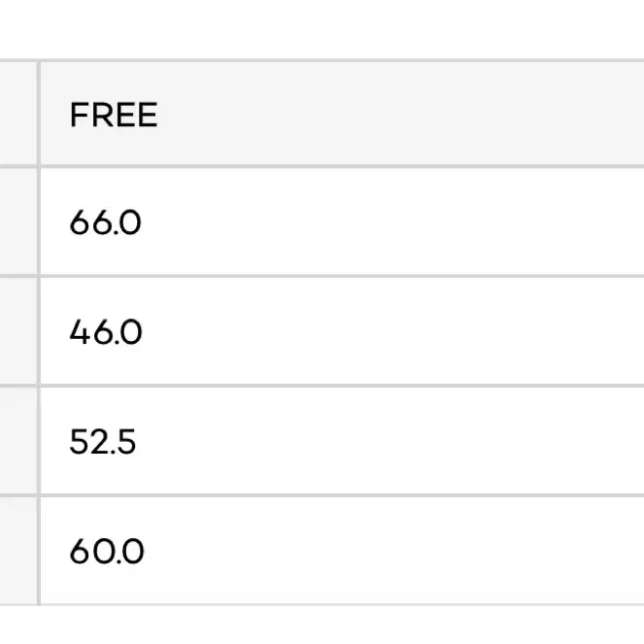Click the row border between 46.0 and 52.5

tap(322, 386)
